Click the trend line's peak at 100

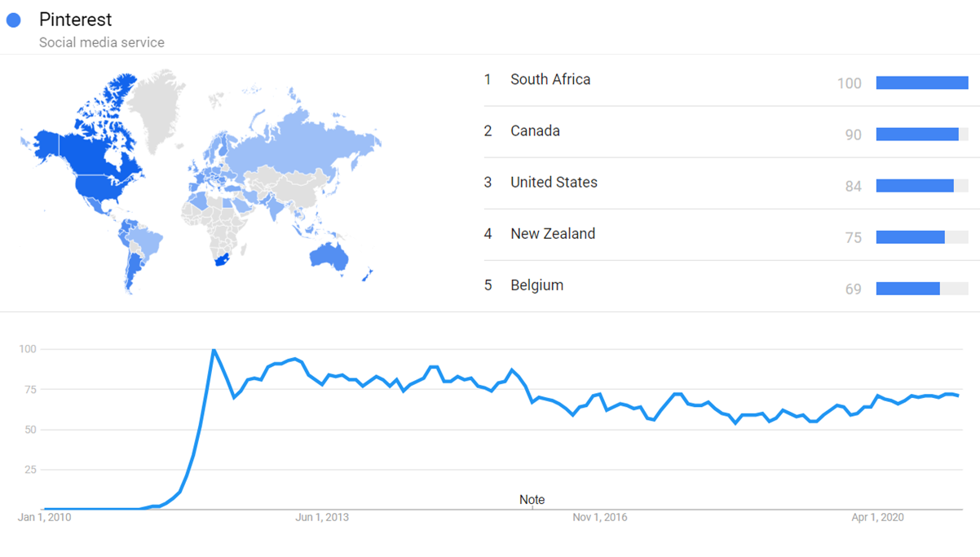[x=214, y=350]
